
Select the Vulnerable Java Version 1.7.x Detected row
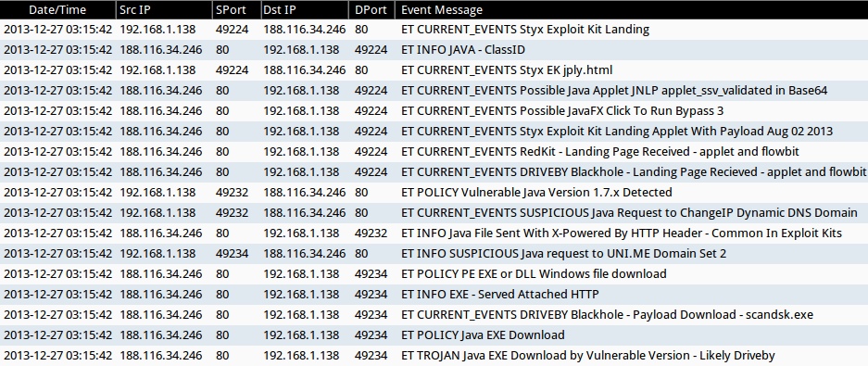click(434, 193)
